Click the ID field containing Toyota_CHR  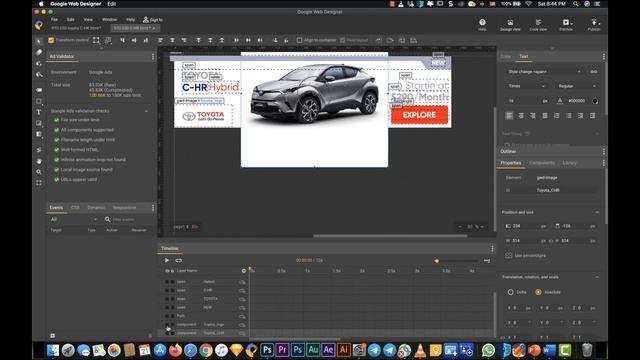coord(565,190)
